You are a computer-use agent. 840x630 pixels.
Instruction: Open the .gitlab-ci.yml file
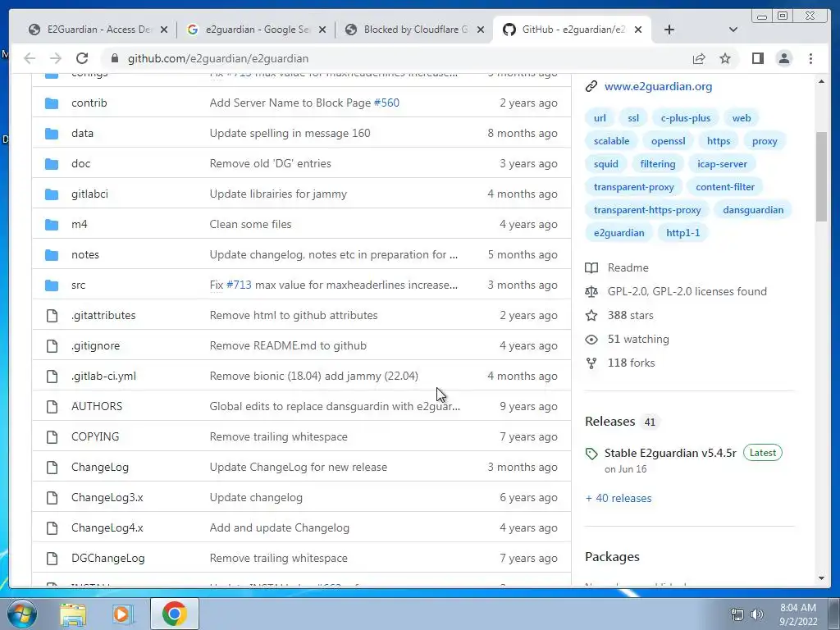tap(103, 376)
